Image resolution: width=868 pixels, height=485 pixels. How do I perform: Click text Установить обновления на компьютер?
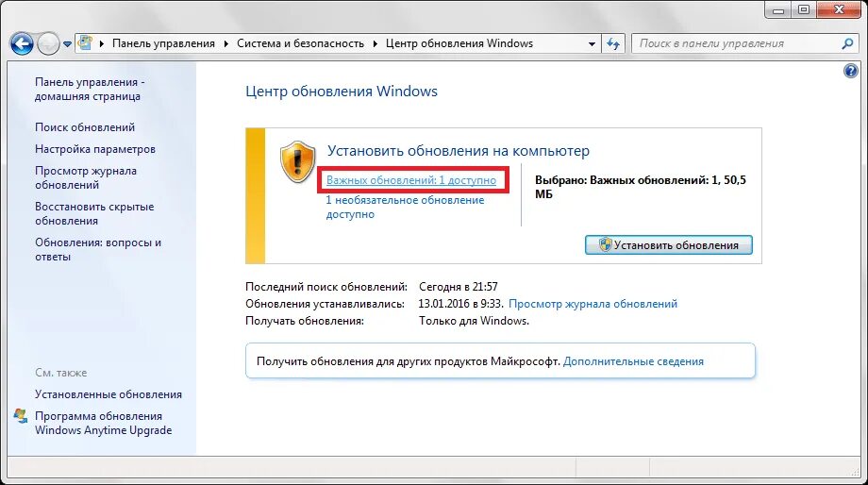tap(459, 151)
